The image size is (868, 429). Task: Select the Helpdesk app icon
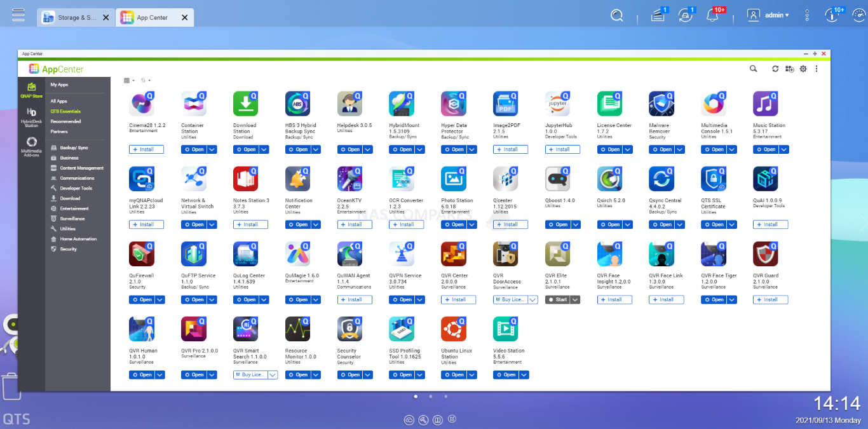click(x=350, y=104)
